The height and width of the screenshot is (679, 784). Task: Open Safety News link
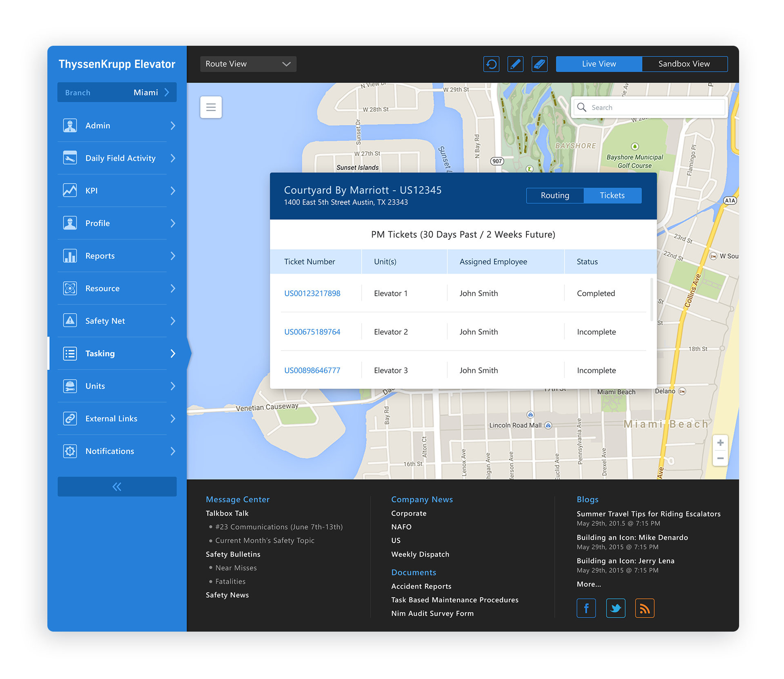(227, 595)
